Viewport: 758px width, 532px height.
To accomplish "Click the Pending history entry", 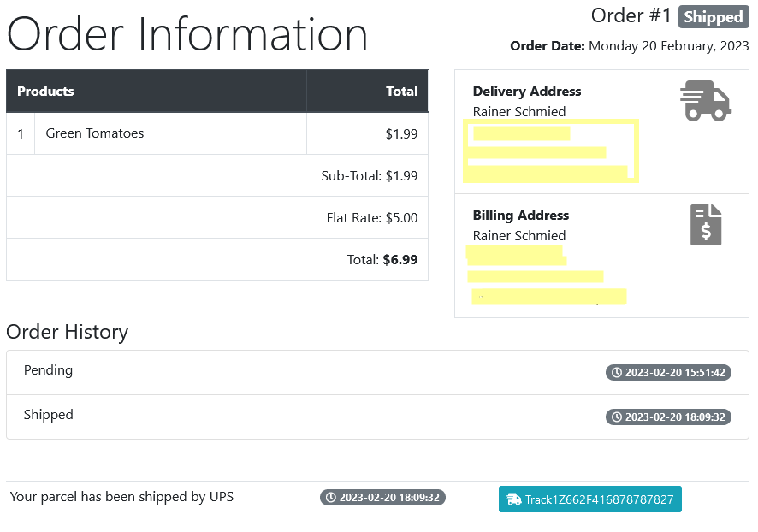I will [377, 373].
